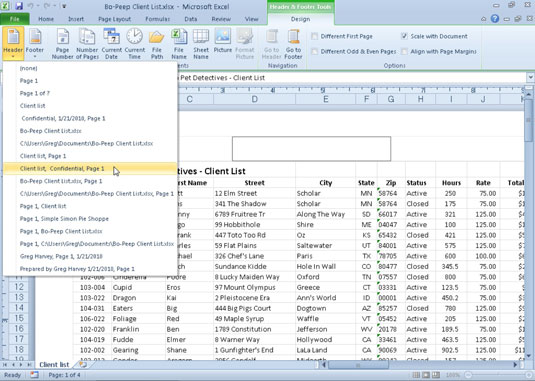Click the horizontal scrollbar thumb
The image size is (535, 381).
(x=358, y=365)
